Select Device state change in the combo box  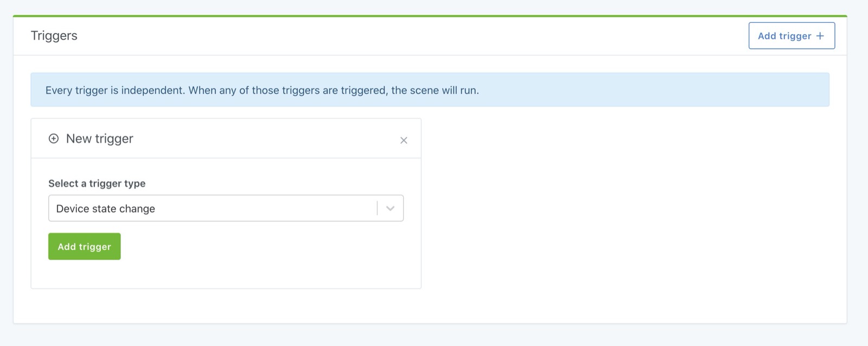(x=217, y=208)
